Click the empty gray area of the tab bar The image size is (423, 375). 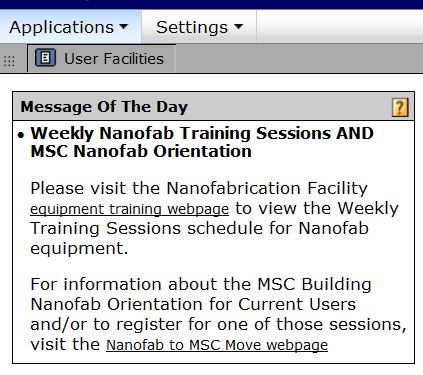[299, 58]
